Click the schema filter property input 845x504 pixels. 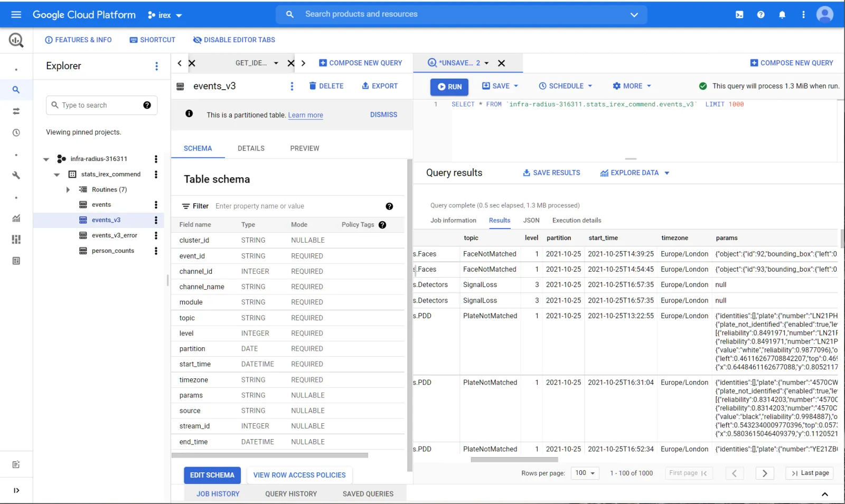point(297,206)
